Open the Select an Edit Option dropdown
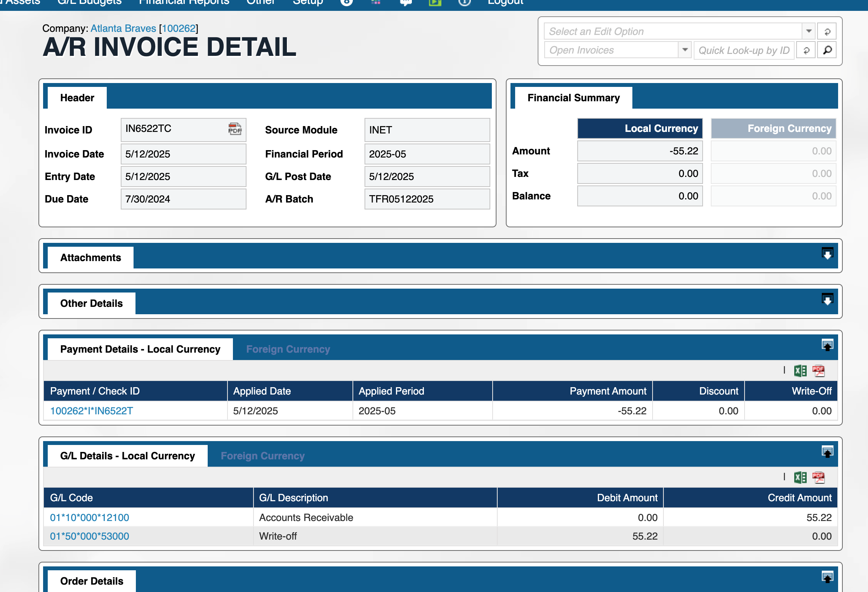Screen dimensions: 868x592 pos(809,31)
